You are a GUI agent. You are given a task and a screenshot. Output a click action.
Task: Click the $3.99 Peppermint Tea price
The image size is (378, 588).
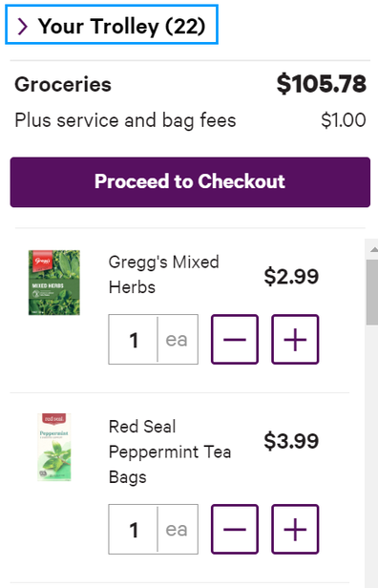291,441
